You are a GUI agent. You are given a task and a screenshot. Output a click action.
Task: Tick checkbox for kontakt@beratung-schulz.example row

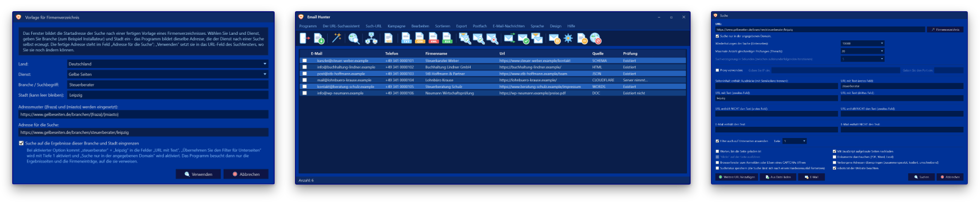coord(305,86)
